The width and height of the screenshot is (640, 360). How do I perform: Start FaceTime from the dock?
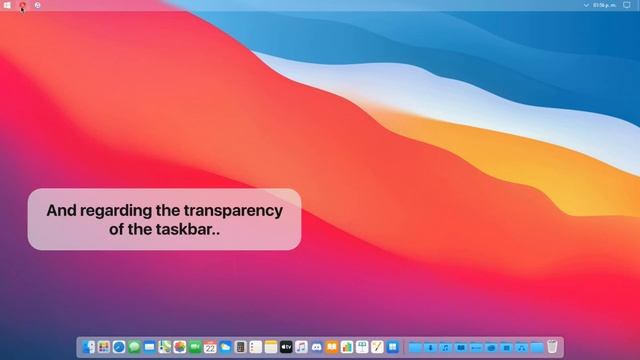(195, 347)
